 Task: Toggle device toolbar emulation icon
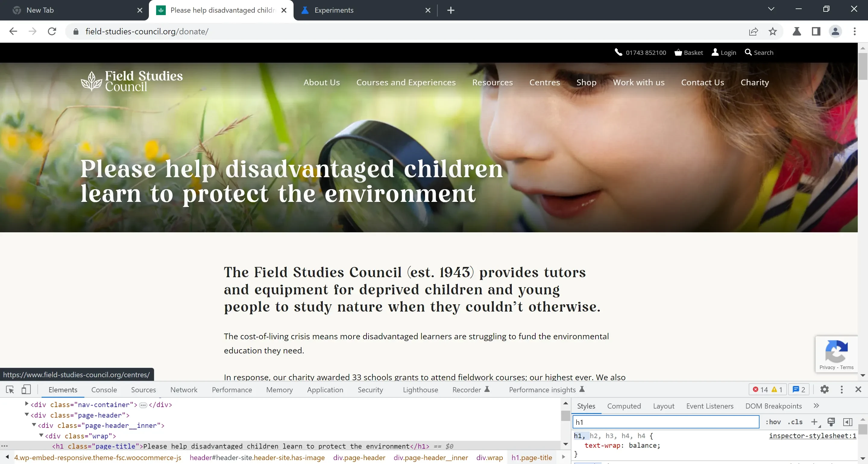tap(26, 390)
